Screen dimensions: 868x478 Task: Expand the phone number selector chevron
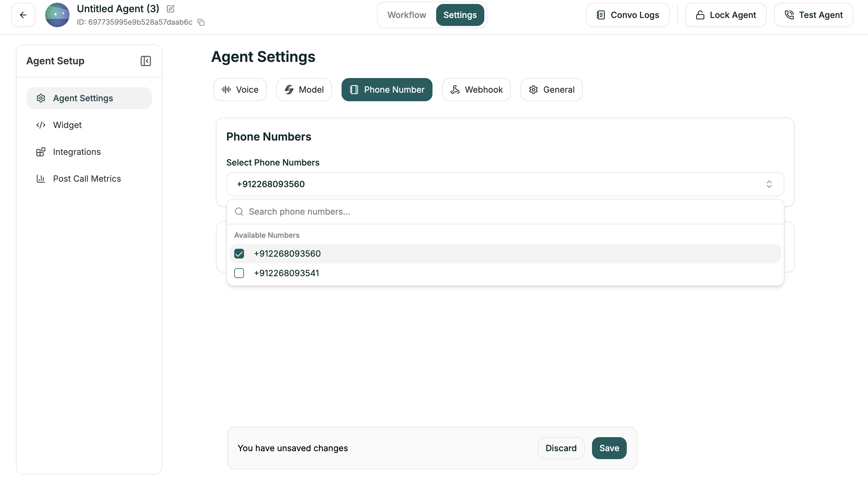[769, 184]
